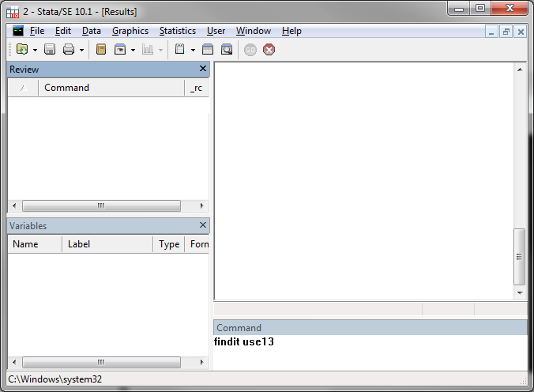Click the C:\Windows\system32 status bar path
The height and width of the screenshot is (392, 534).
pyautogui.click(x=55, y=379)
